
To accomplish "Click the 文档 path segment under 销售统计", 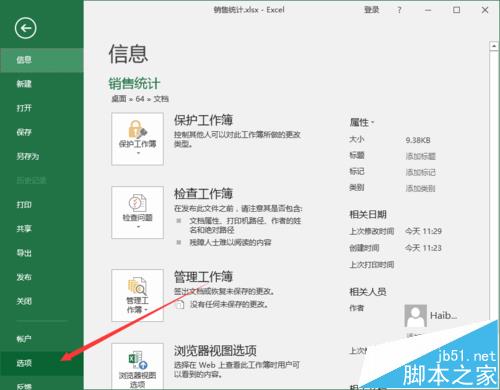I will [x=161, y=99].
